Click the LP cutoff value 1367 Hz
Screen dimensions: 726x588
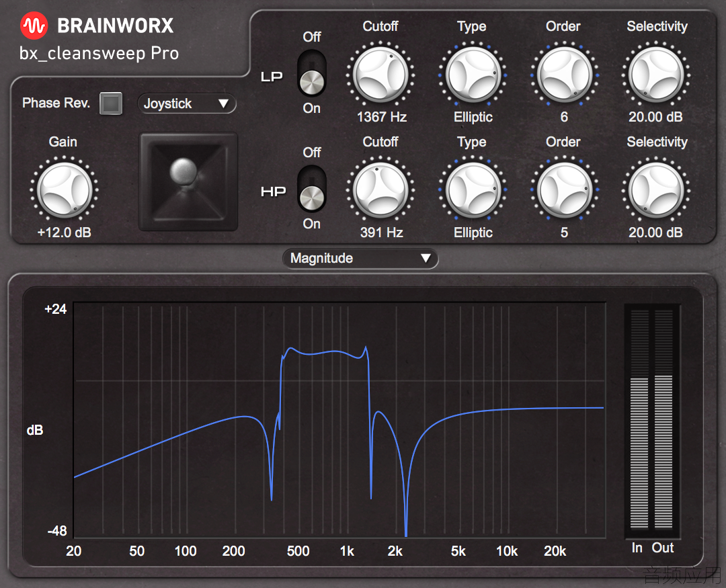click(x=382, y=117)
